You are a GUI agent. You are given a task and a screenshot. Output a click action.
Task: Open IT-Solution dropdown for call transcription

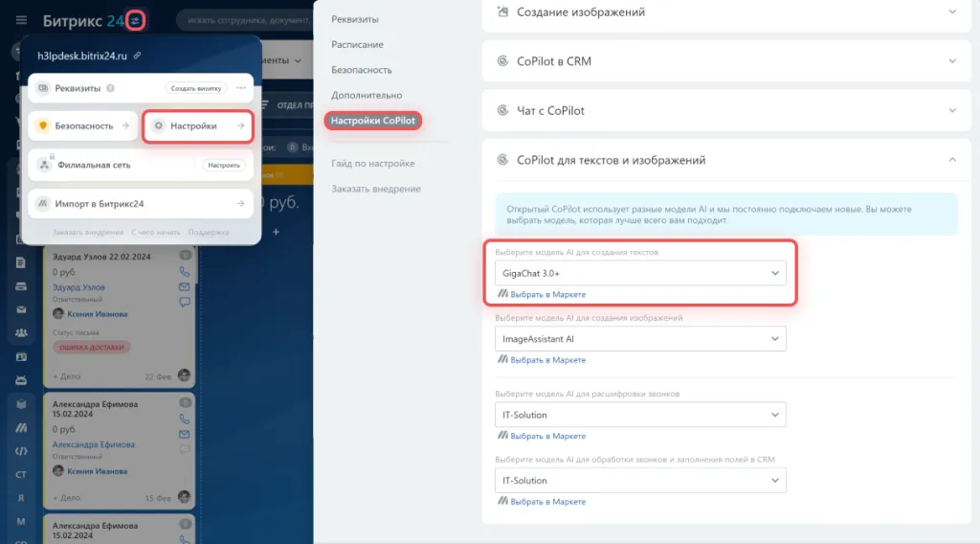point(640,415)
